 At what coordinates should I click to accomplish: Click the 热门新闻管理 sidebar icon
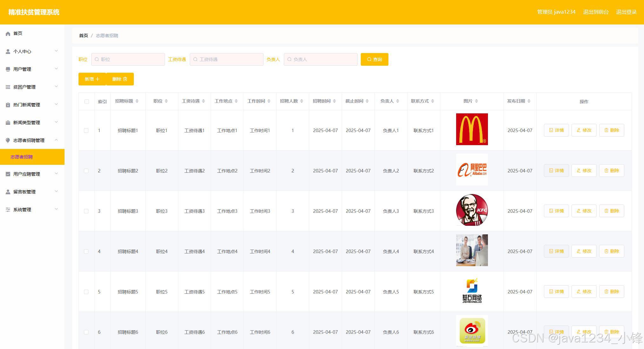point(8,105)
